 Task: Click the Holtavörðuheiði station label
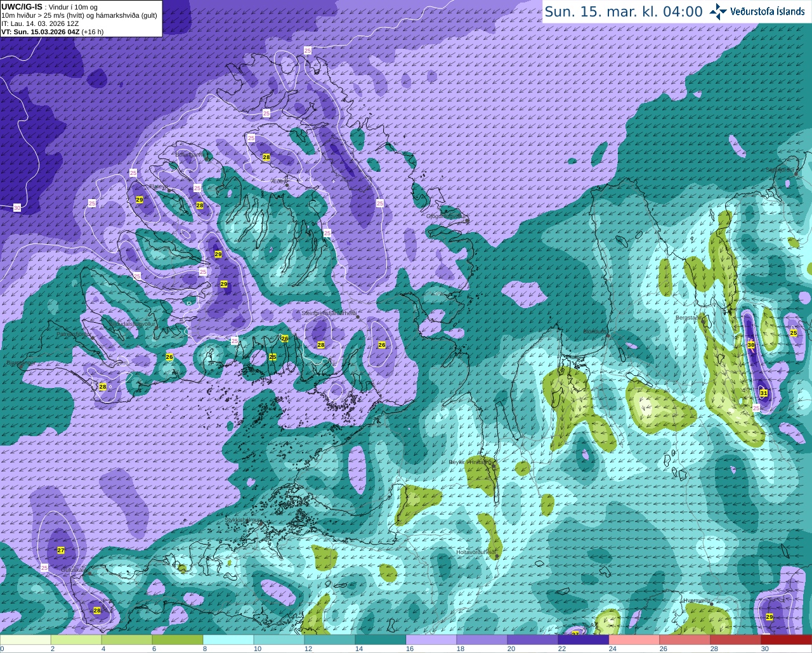coord(476,552)
